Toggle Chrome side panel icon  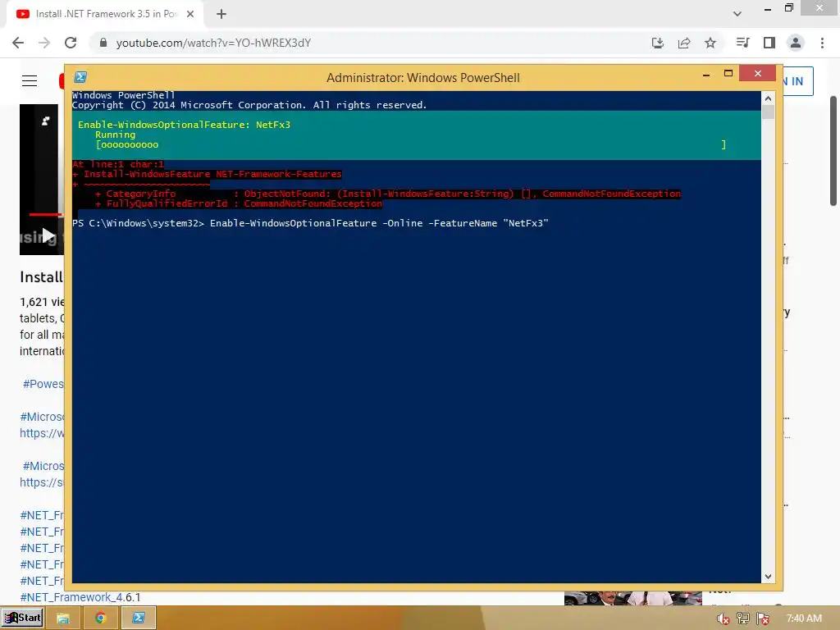769,43
